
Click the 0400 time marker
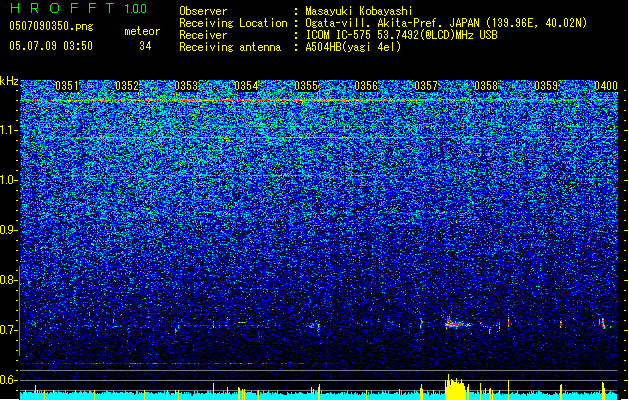606,86
